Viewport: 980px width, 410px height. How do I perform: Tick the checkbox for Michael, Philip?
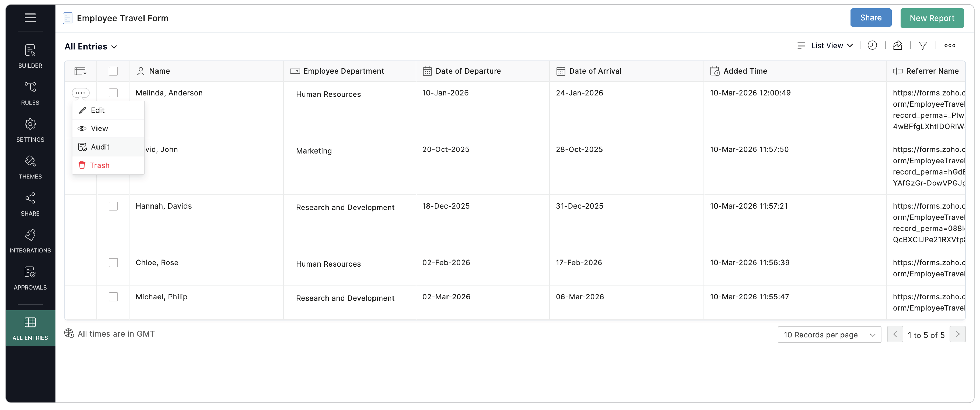point(113,297)
